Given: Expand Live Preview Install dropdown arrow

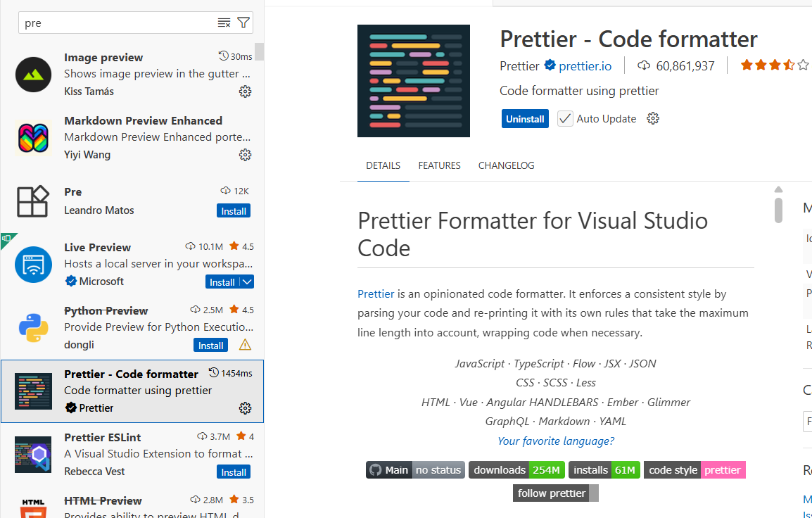Looking at the screenshot, I should (248, 282).
